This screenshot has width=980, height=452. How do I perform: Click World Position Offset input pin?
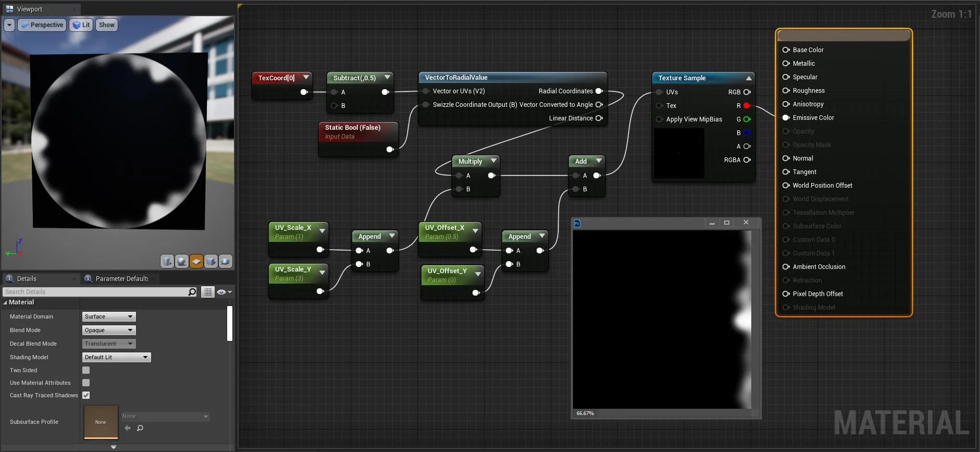[786, 186]
